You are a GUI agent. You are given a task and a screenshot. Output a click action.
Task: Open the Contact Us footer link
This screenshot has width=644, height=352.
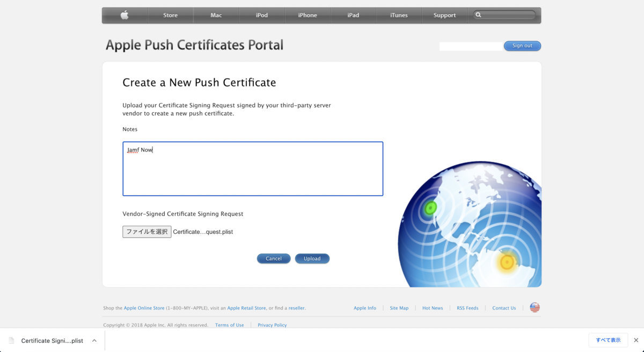click(504, 308)
